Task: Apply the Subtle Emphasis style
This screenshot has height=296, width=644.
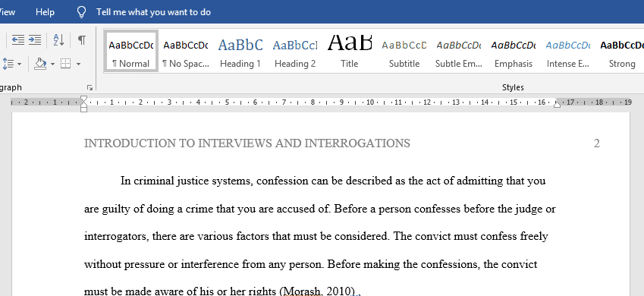Action: click(x=459, y=52)
